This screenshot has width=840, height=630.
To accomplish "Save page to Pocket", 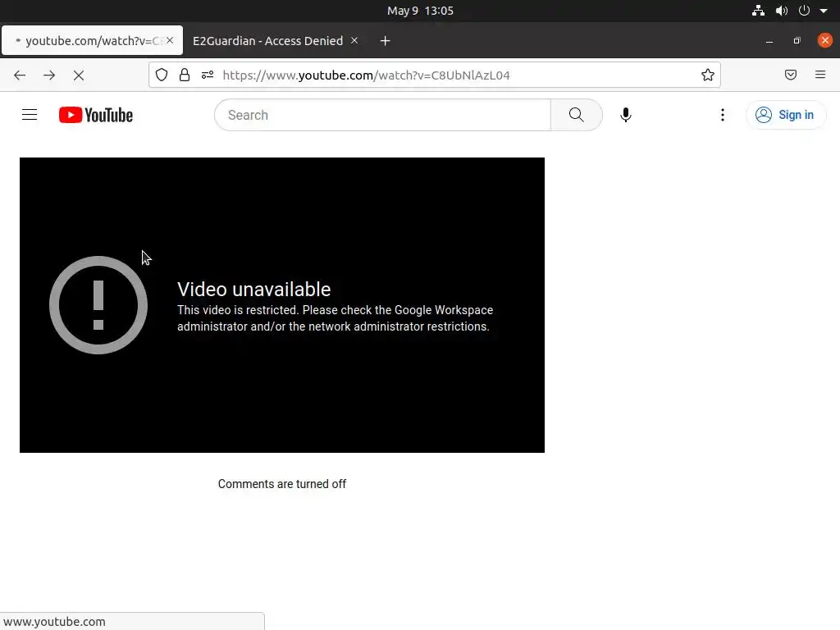I will pyautogui.click(x=790, y=75).
